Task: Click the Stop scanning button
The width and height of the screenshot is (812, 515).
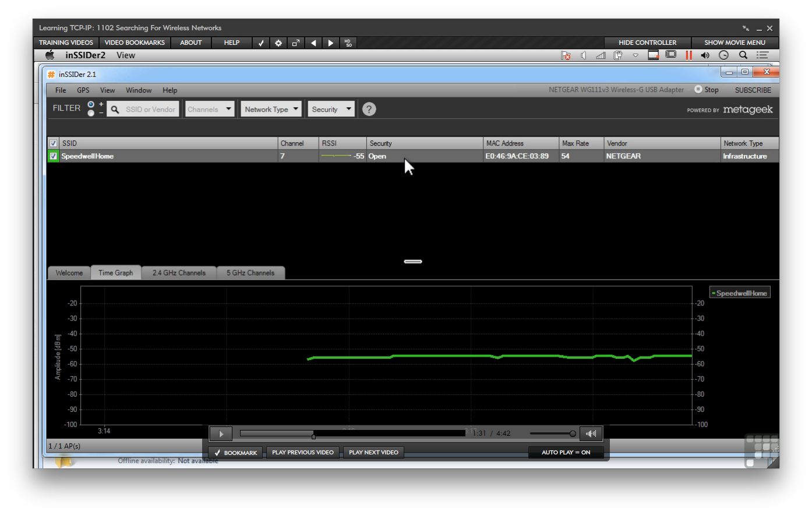Action: point(707,90)
